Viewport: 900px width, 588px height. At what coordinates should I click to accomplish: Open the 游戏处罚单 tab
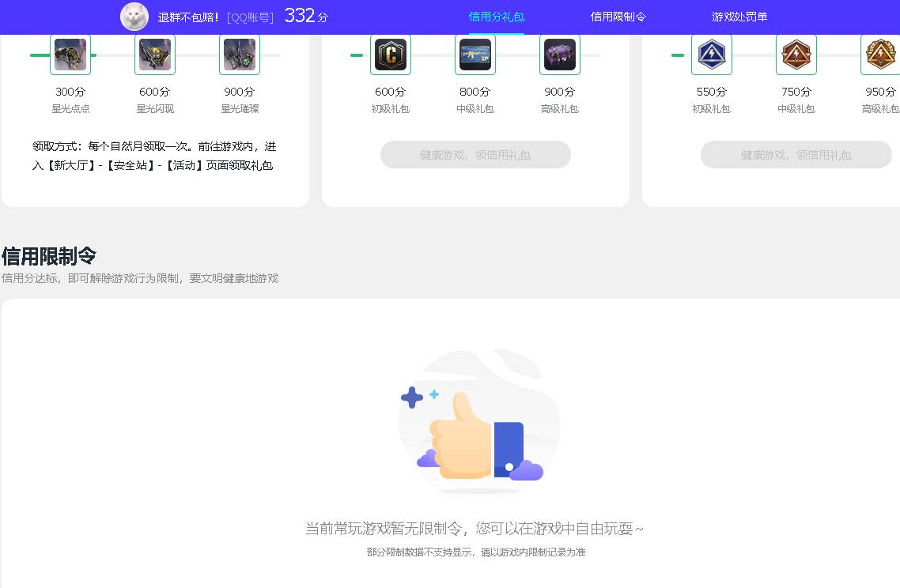point(739,15)
